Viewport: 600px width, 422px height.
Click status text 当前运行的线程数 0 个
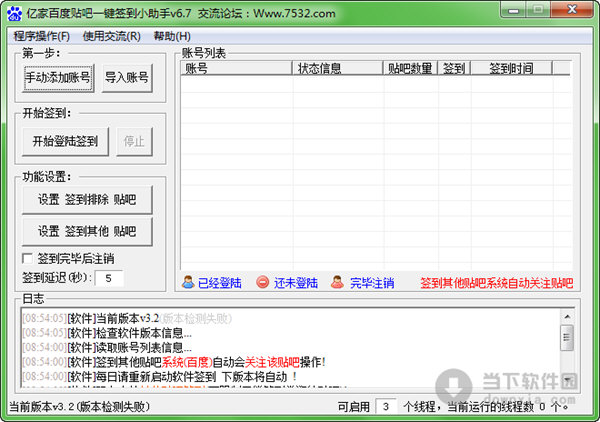click(508, 407)
